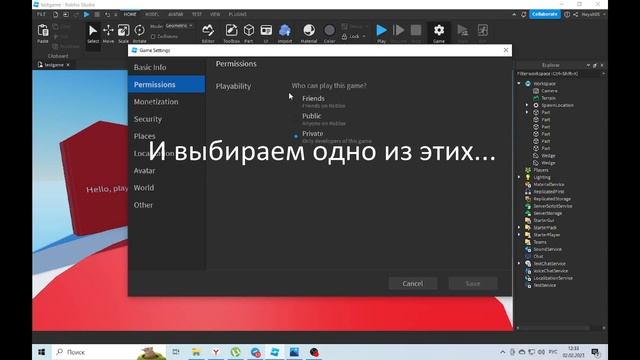Open the UI tool
640x360 pixels.
pyautogui.click(x=266, y=33)
